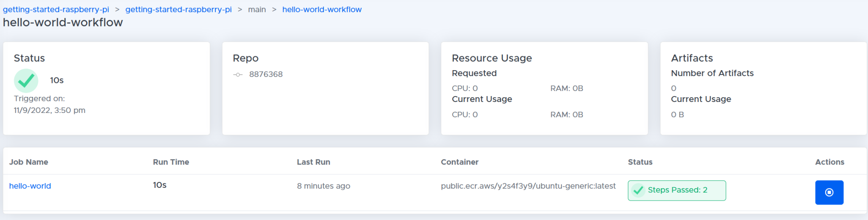Click the Status column header in the table
Viewport: 868px width, 220px height.
coord(640,162)
